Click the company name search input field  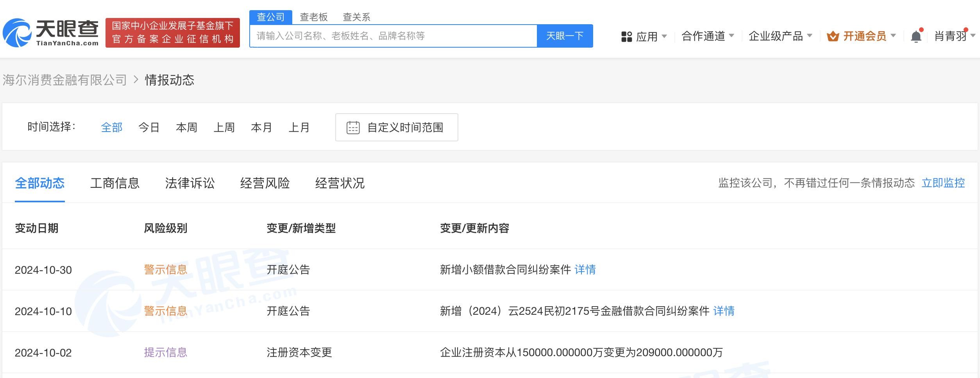click(x=393, y=36)
